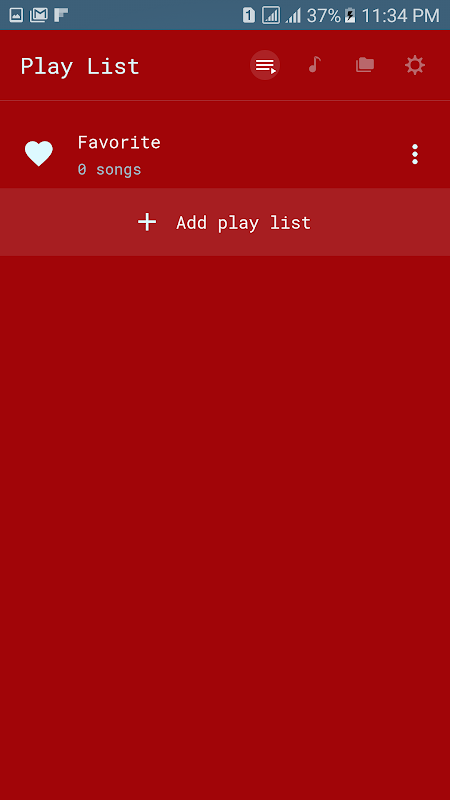450x800 pixels.
Task: Open the Favorite playlist title
Action: [x=119, y=142]
